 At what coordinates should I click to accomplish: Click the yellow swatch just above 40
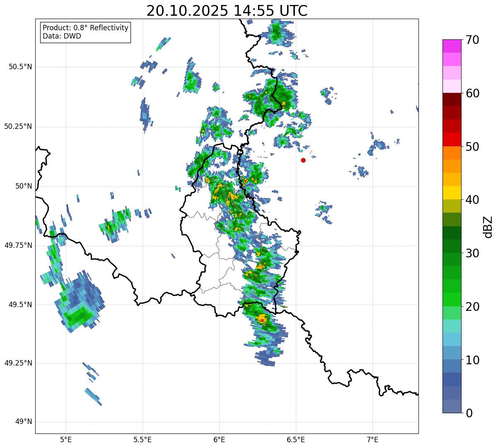[452, 193]
